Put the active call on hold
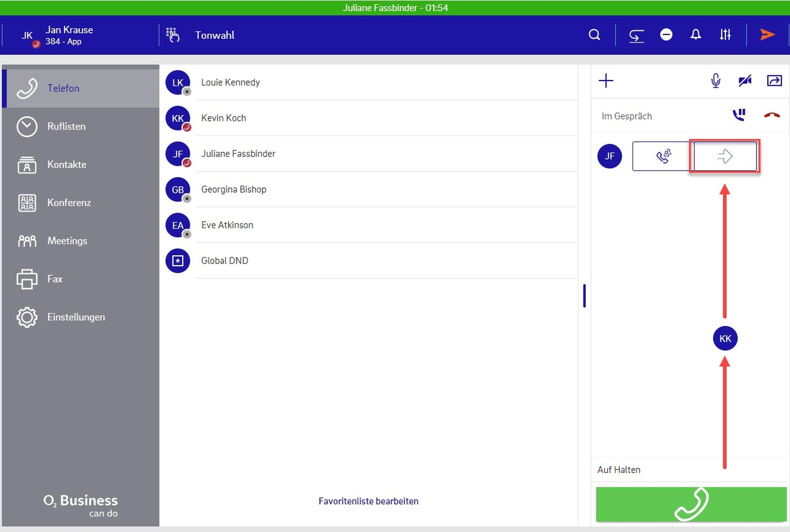790x532 pixels. (739, 115)
